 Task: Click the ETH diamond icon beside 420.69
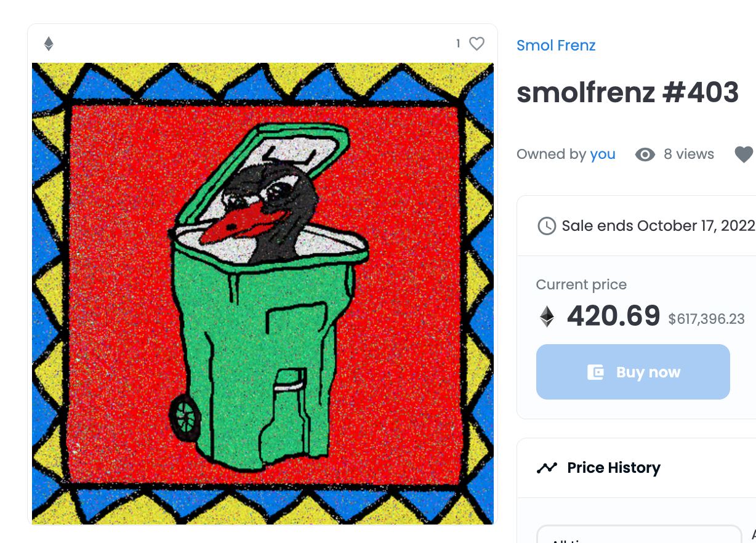[x=547, y=316]
